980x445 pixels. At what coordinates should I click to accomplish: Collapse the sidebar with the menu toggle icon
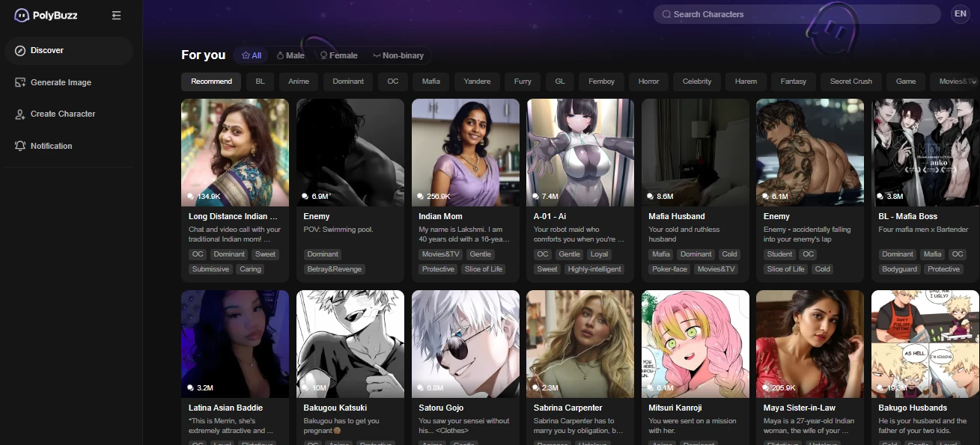coord(116,15)
